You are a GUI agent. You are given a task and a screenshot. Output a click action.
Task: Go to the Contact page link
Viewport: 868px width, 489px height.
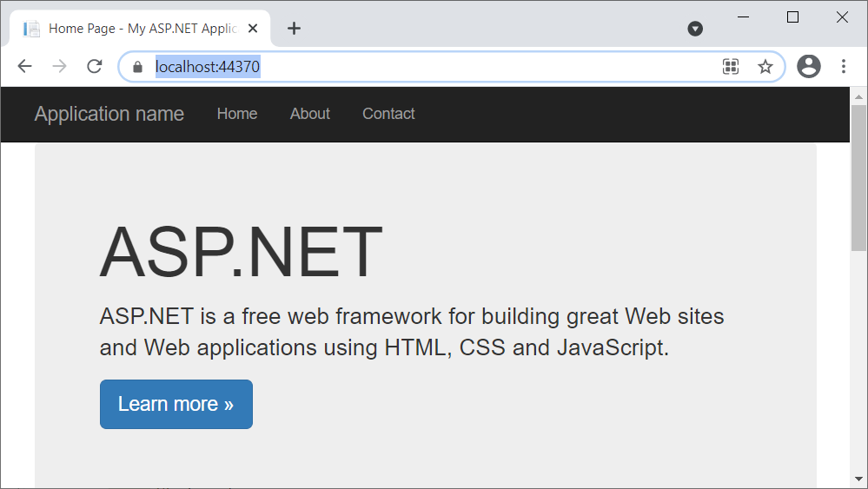(388, 114)
